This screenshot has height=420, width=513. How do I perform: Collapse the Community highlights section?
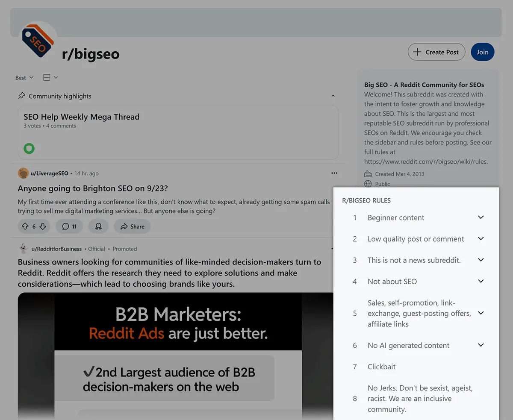(x=333, y=96)
